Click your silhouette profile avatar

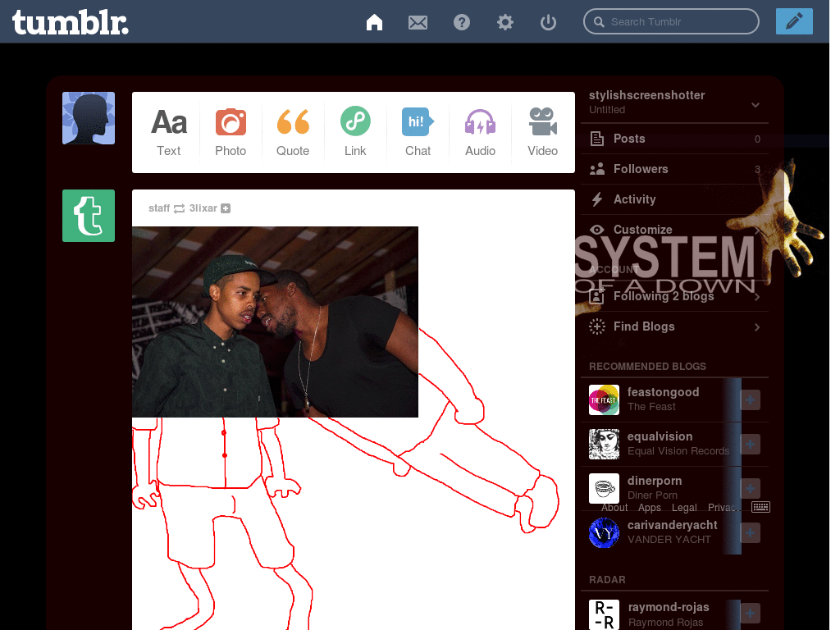click(89, 118)
